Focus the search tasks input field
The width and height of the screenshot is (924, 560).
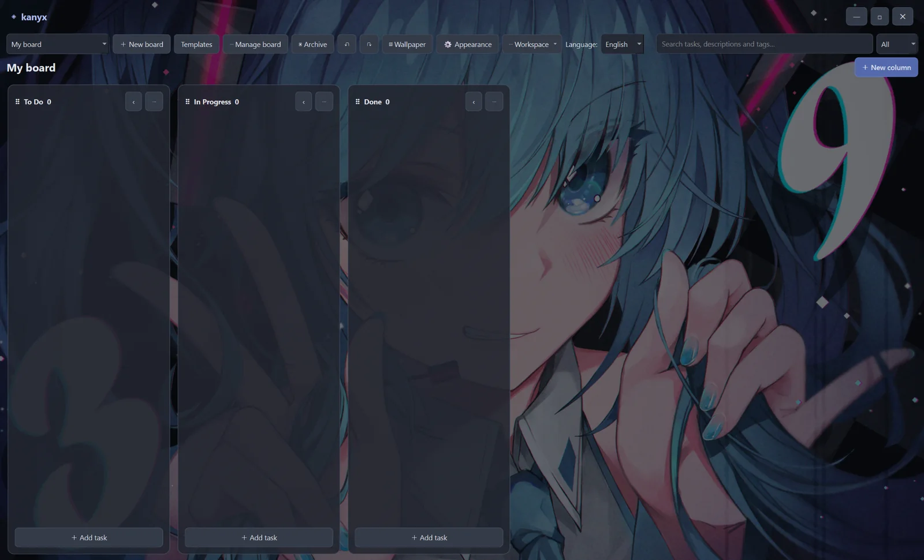pos(764,44)
